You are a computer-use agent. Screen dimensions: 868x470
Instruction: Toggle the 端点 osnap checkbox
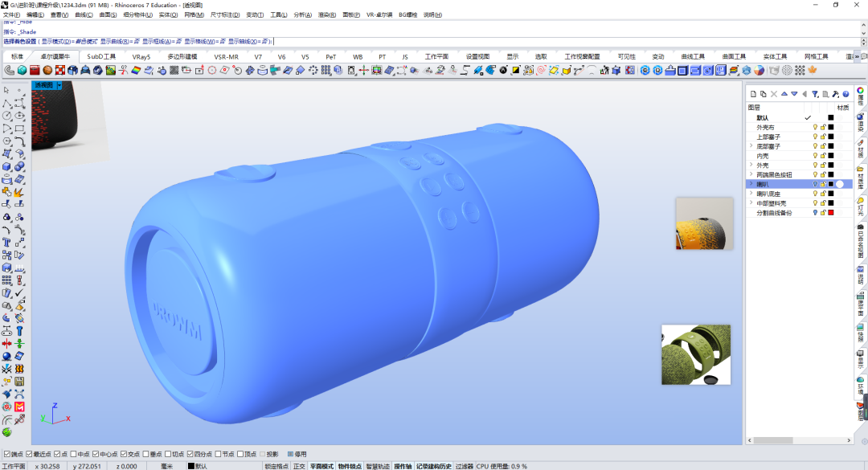coord(7,454)
